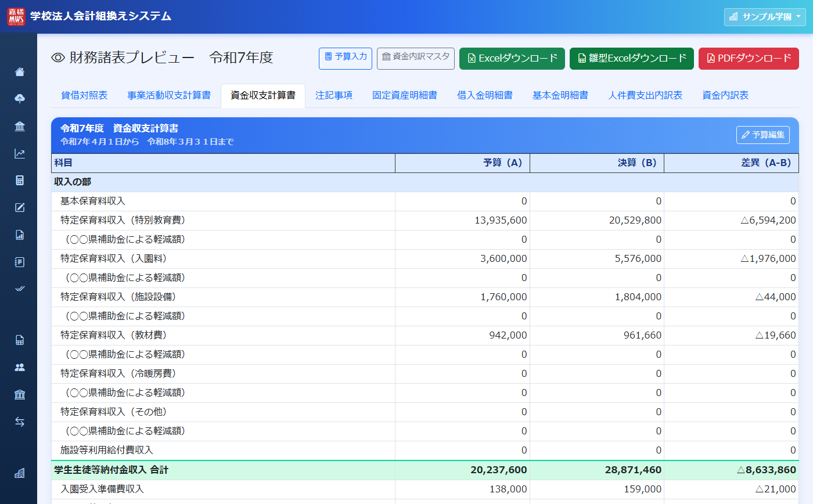This screenshot has height=504, width=813.
Task: Open the spreadsheet file icon in the sidebar
Action: [x=20, y=340]
